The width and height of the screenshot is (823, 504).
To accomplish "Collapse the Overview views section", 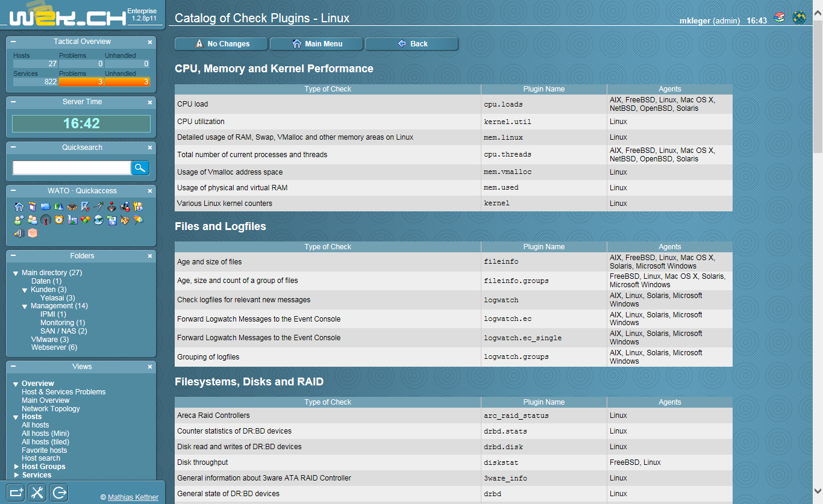I will tap(16, 384).
